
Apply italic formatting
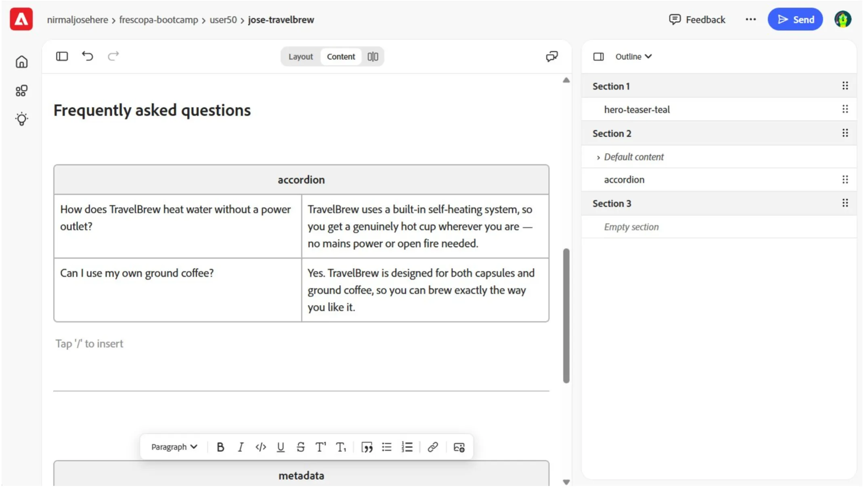tap(241, 448)
